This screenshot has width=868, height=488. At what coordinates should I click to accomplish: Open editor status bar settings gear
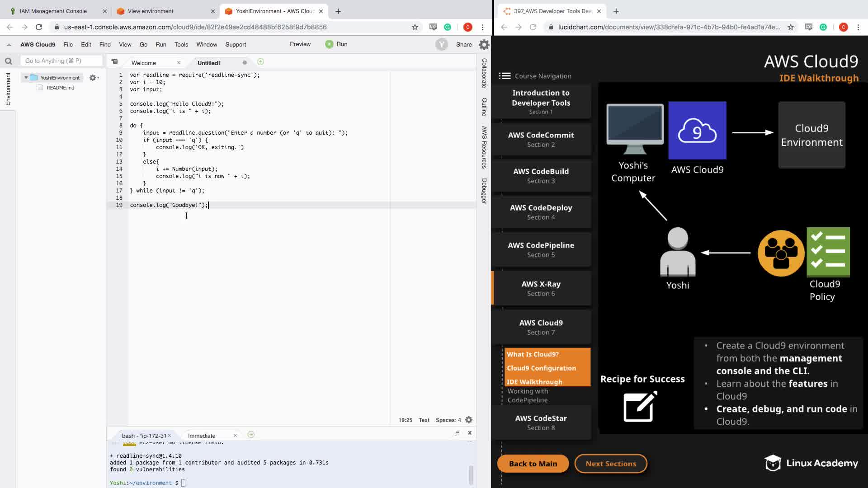click(469, 420)
